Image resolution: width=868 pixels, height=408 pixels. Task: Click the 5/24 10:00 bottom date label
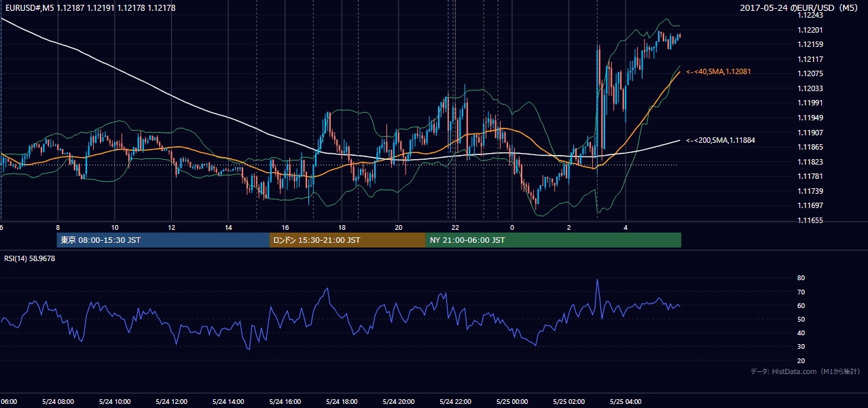click(115, 402)
